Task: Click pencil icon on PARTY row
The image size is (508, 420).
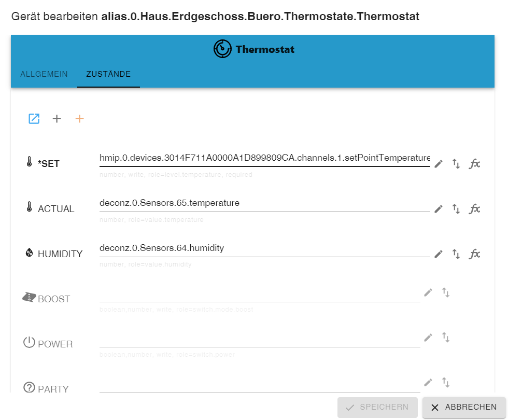Action: click(428, 383)
